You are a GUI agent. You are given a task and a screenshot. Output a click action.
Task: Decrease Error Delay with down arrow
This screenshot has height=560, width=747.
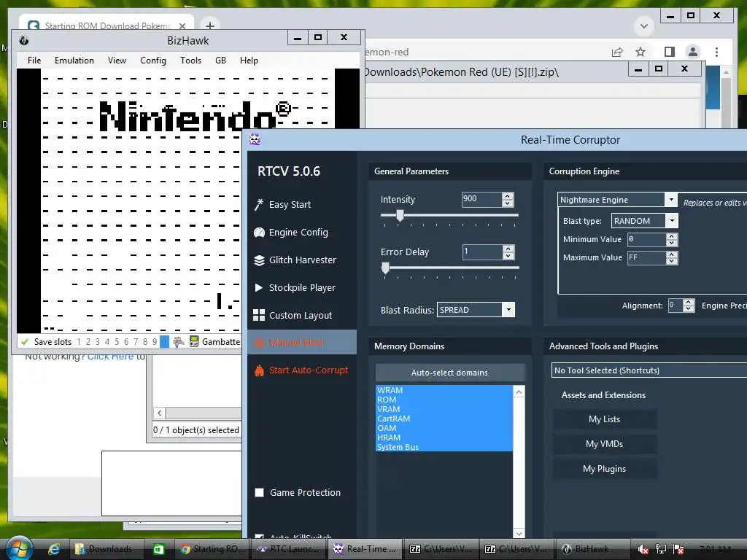pos(508,256)
